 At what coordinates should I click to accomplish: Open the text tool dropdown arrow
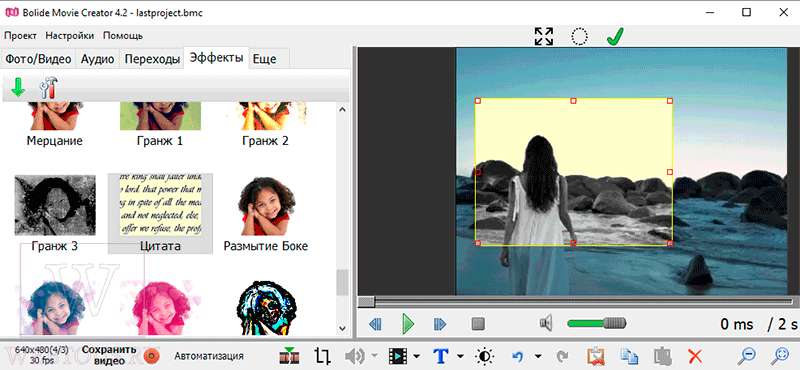point(461,356)
